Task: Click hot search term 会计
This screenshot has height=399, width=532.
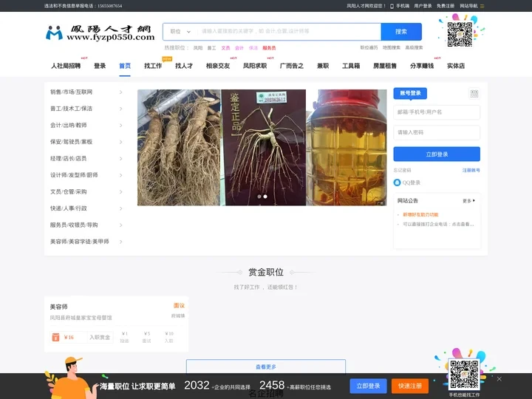Action: [239, 48]
